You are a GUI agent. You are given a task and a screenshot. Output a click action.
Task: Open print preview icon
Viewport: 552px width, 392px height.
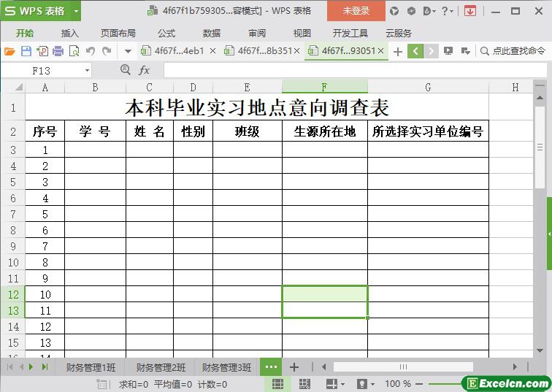pyautogui.click(x=74, y=51)
